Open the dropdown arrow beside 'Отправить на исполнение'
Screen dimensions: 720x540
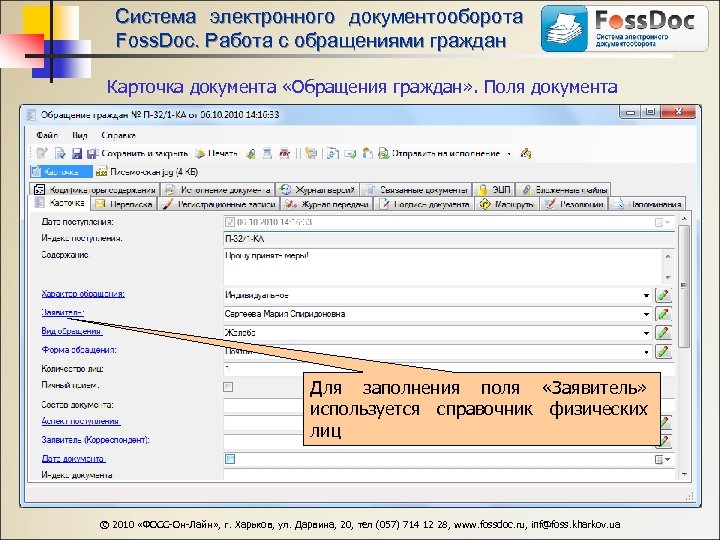pyautogui.click(x=509, y=154)
